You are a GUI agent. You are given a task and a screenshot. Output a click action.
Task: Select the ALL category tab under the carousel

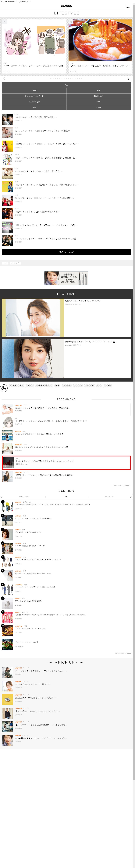[x=66, y=85]
